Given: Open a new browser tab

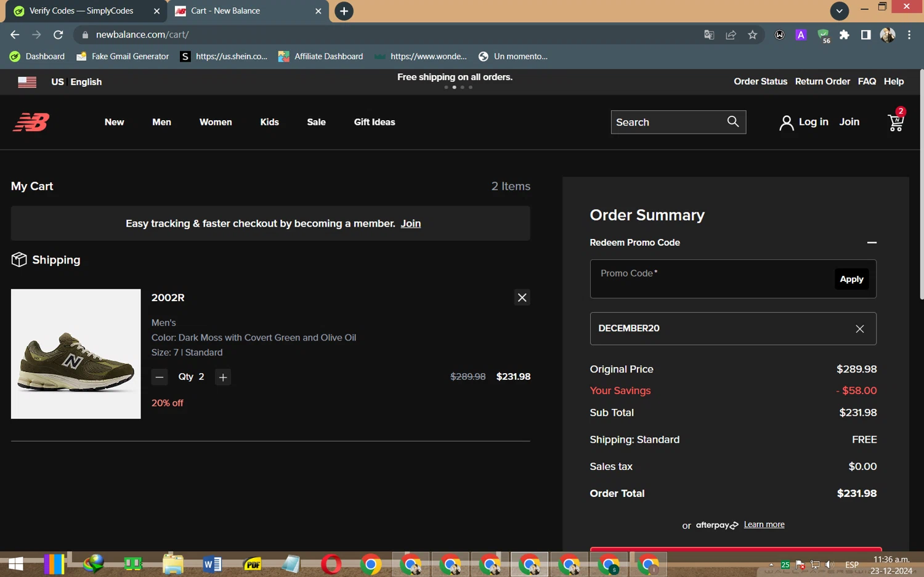Looking at the screenshot, I should point(344,11).
